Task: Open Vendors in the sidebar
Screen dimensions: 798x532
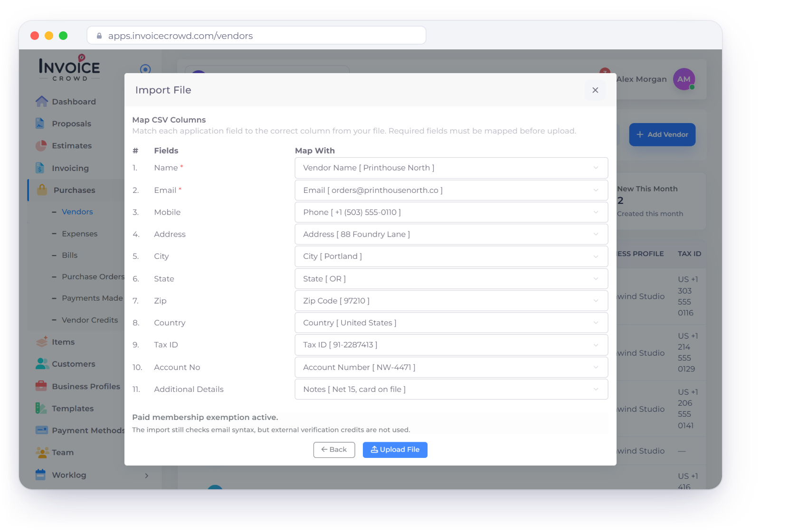Action: pos(77,212)
